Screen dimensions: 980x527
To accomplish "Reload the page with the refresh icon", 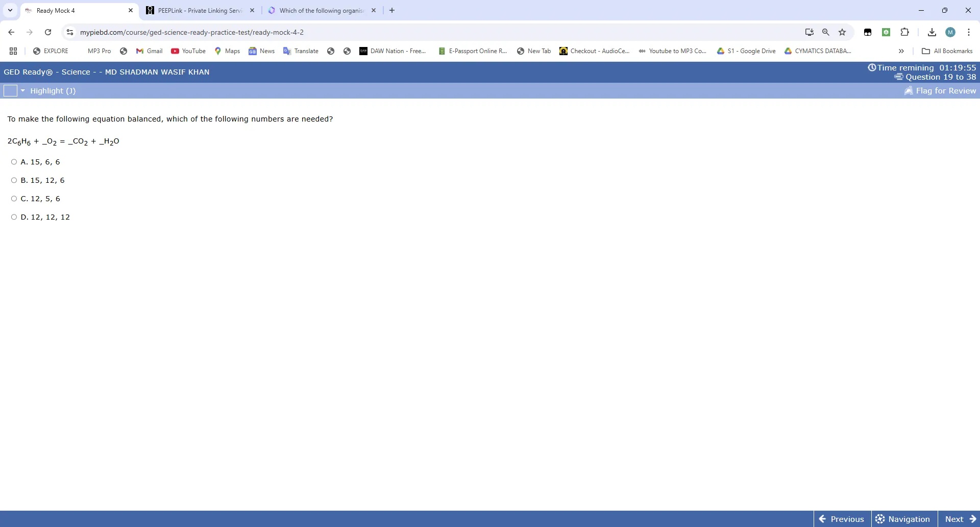I will click(x=48, y=32).
